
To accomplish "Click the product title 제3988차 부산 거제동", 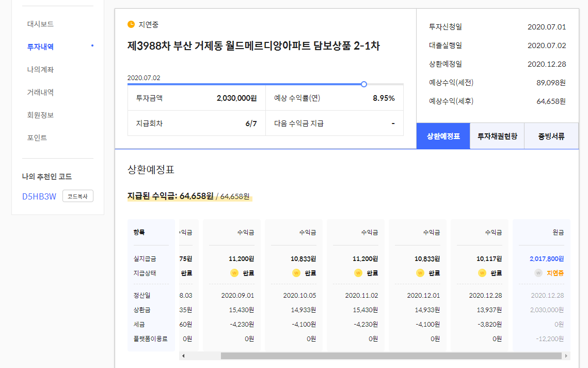I will (x=253, y=46).
